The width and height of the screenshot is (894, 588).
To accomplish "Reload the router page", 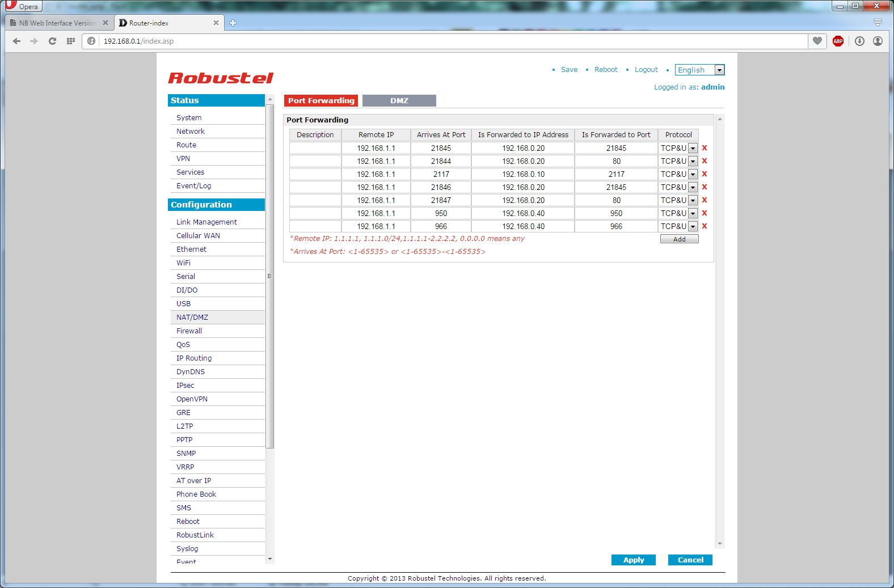I will click(52, 41).
